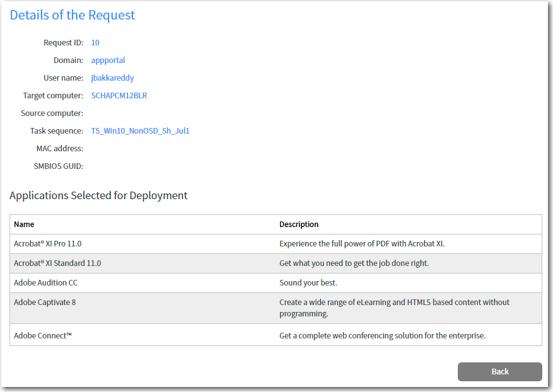553x392 pixels.
Task: Select the SCHAPCM12BLR target computer link
Action: 117,95
